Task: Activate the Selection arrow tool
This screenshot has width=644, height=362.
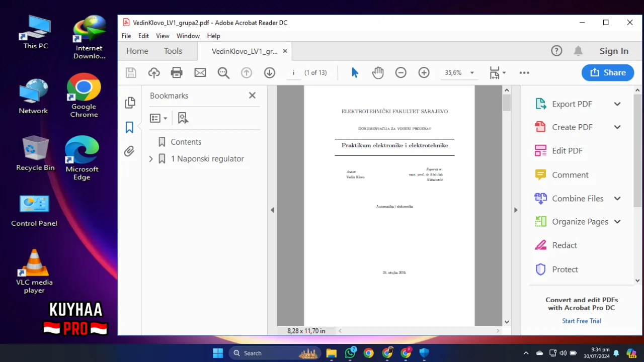Action: tap(355, 72)
